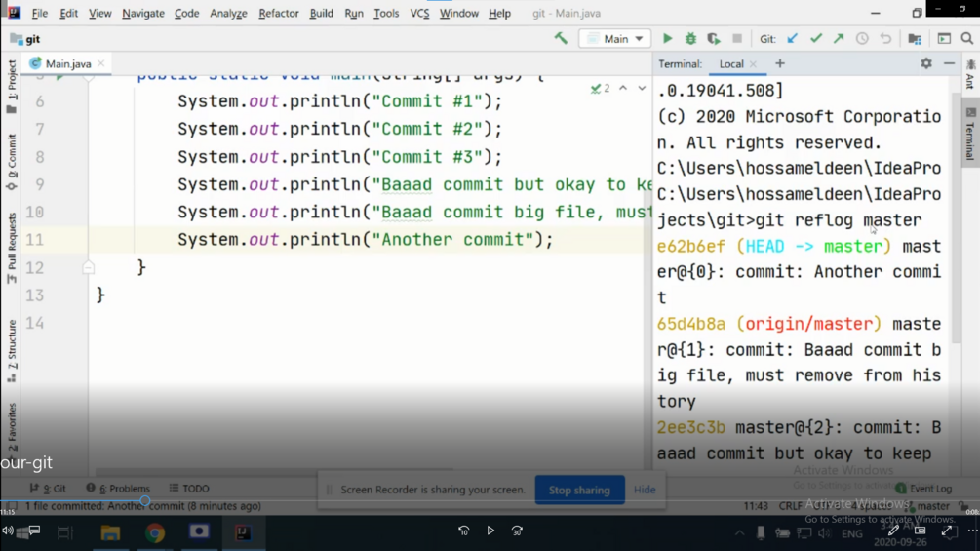
Task: Click Stop sharing button
Action: pos(579,490)
